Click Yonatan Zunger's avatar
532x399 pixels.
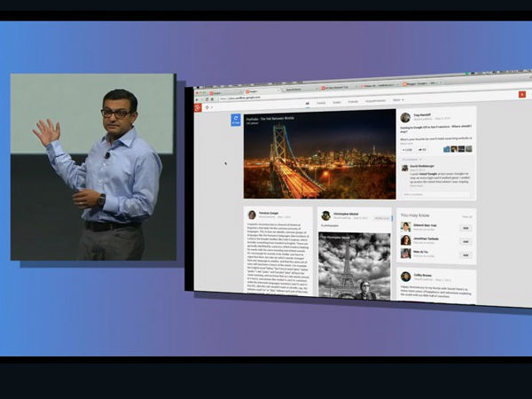252,215
